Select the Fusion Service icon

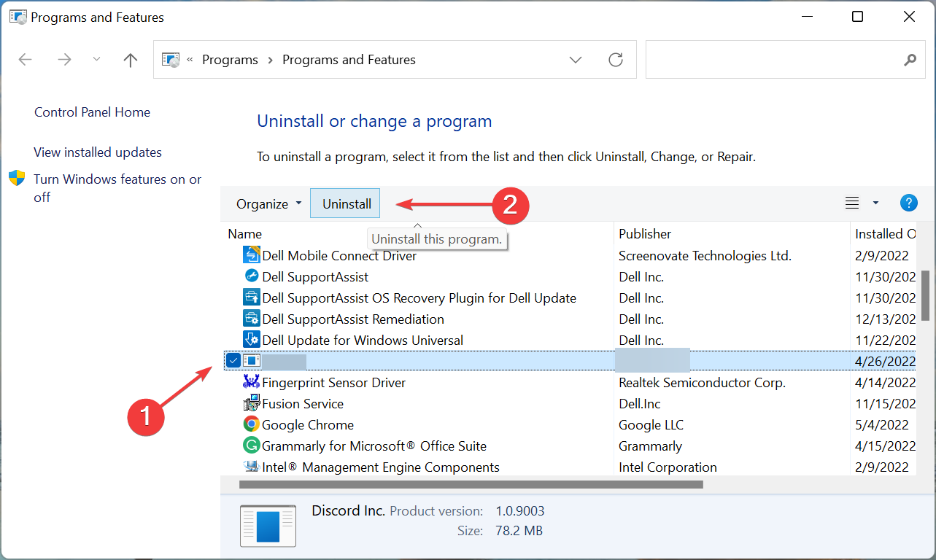[x=251, y=403]
